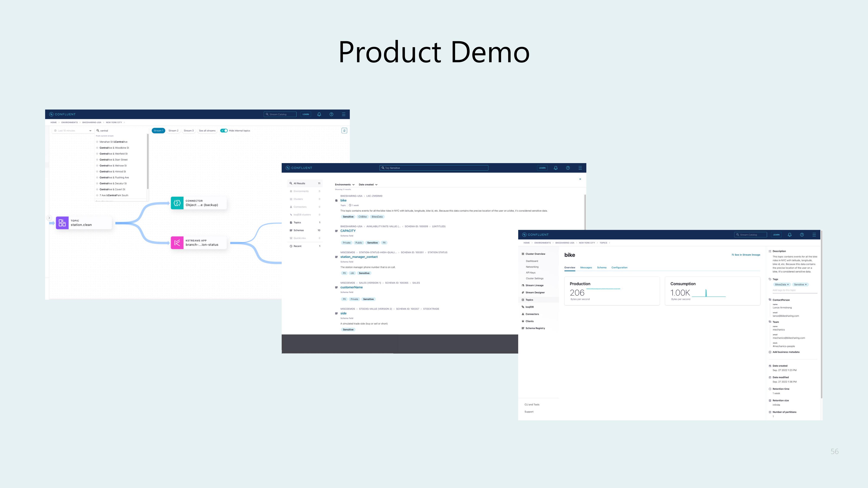This screenshot has width=868, height=488.
Task: Filter by Topics in results sidebar
Action: [x=305, y=223]
